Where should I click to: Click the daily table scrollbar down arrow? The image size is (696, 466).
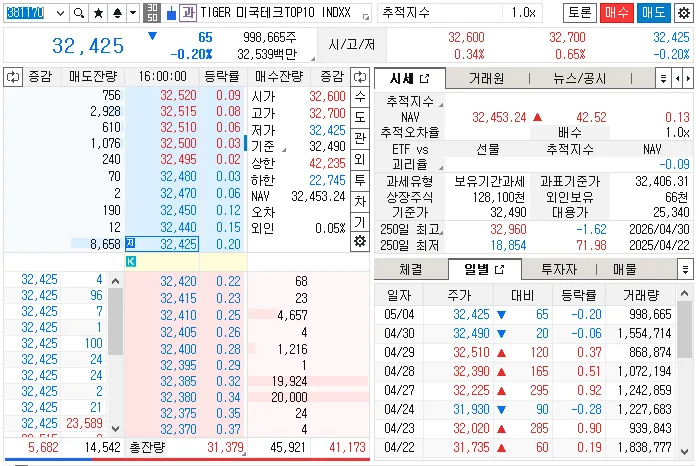point(684,451)
